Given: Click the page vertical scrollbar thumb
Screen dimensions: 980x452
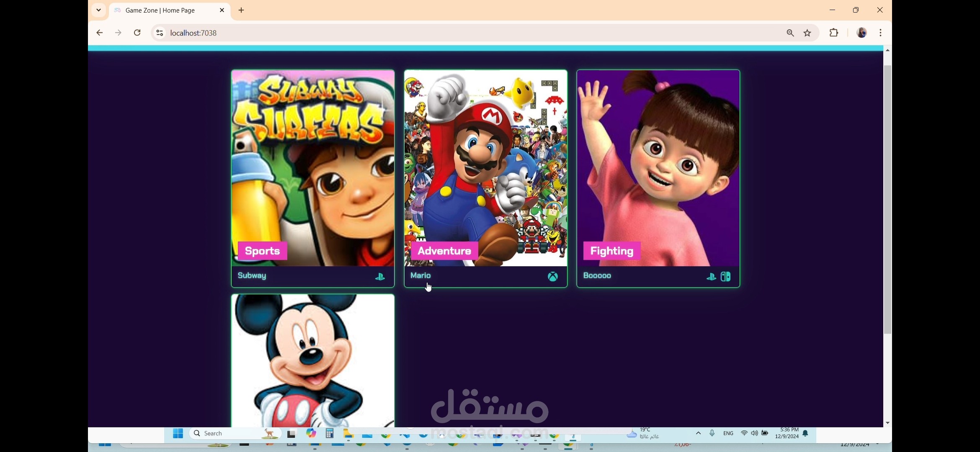Looking at the screenshot, I should pos(887,199).
